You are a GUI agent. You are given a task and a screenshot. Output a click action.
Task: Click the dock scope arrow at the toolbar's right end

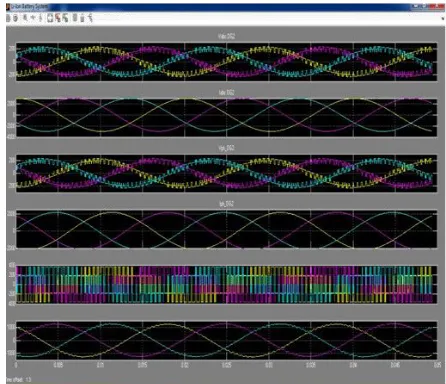(x=443, y=18)
